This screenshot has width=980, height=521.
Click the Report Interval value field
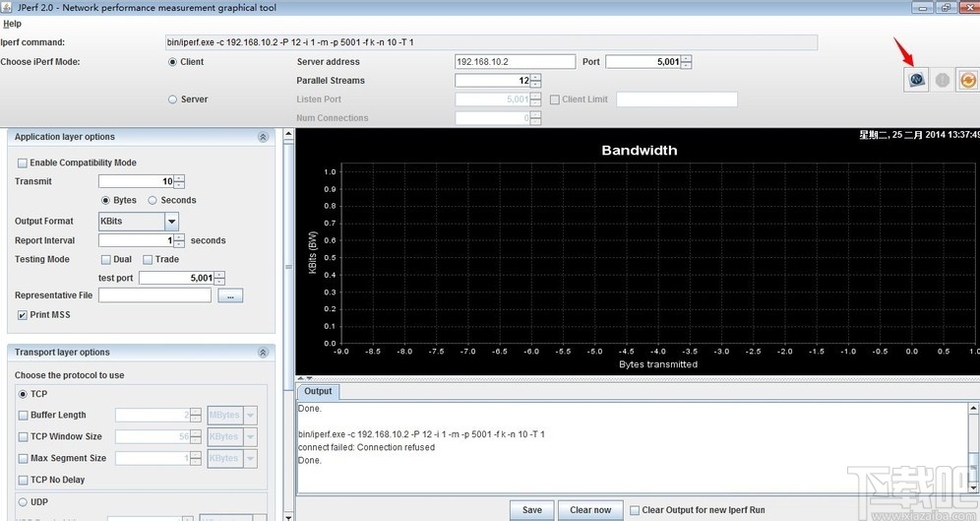click(136, 240)
